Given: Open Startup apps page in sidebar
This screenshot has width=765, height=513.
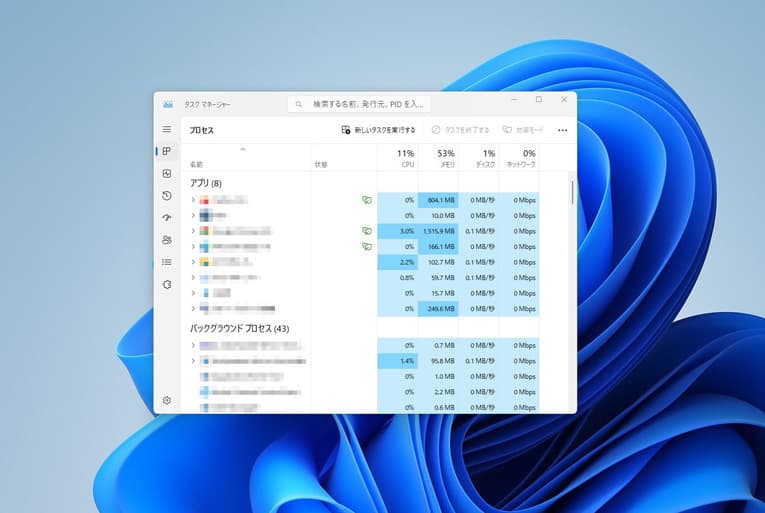Looking at the screenshot, I should pos(167,218).
